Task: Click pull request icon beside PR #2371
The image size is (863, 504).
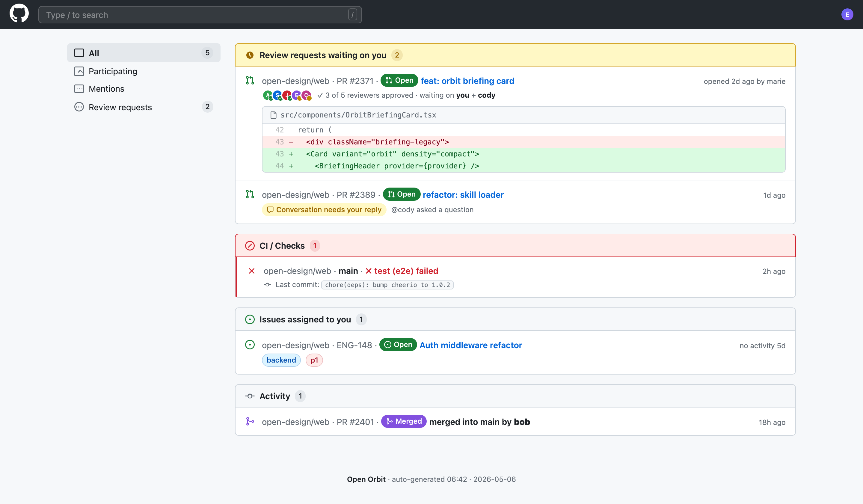Action: (250, 81)
